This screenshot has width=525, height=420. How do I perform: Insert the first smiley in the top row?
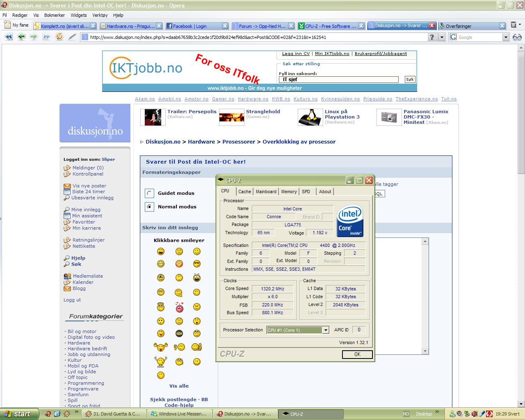tap(161, 251)
